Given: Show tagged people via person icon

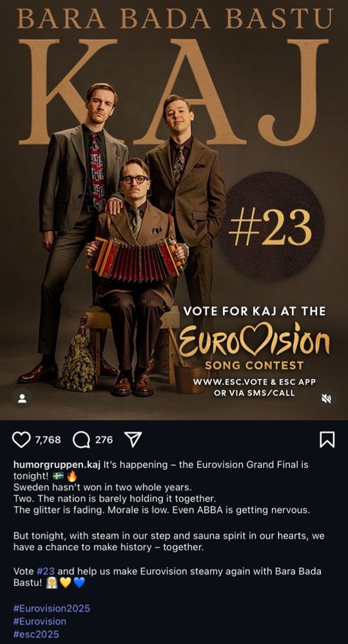Looking at the screenshot, I should click(x=22, y=399).
